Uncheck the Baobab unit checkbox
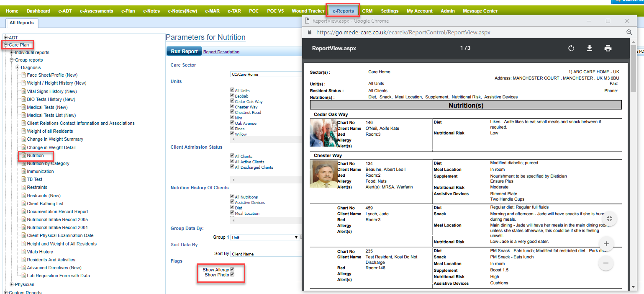644x294 pixels. click(232, 96)
